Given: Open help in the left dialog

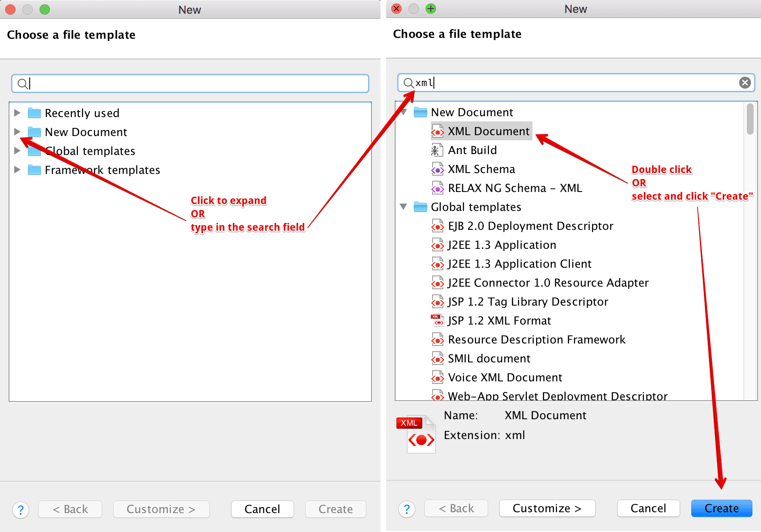Looking at the screenshot, I should pyautogui.click(x=21, y=510).
